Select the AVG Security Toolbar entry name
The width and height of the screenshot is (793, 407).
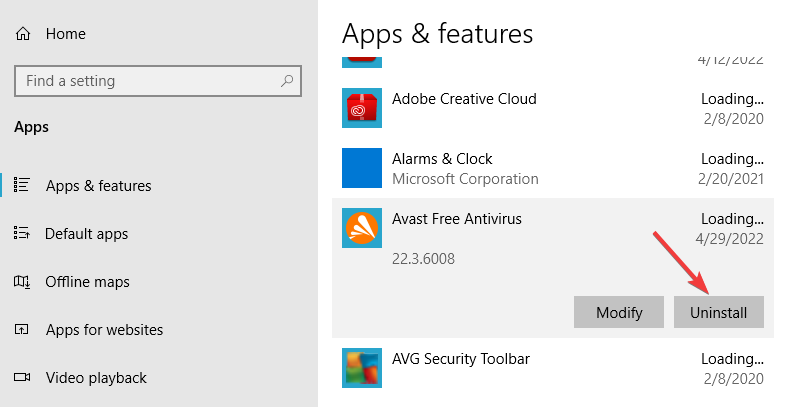461,359
